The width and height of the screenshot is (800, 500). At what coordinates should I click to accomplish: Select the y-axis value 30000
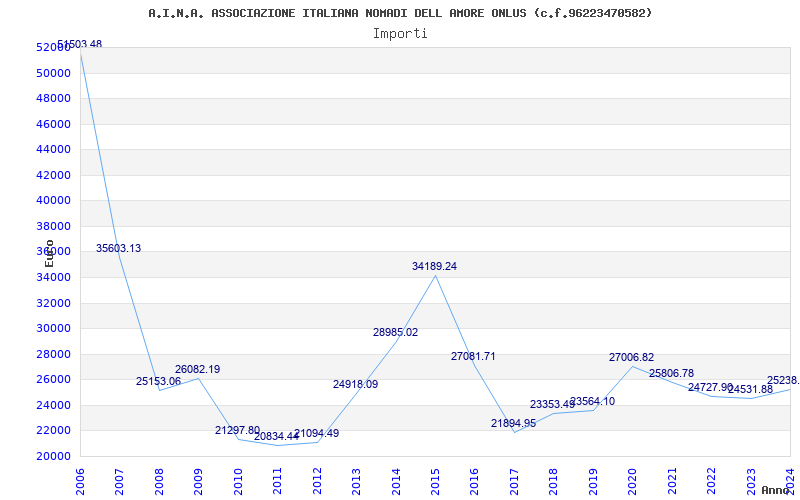pos(53,329)
